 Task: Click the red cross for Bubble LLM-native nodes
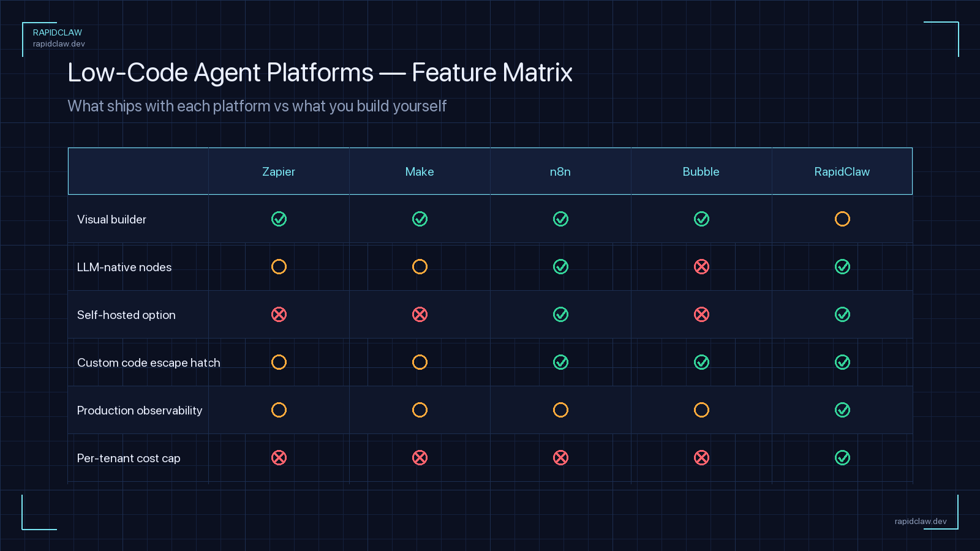pyautogui.click(x=701, y=266)
